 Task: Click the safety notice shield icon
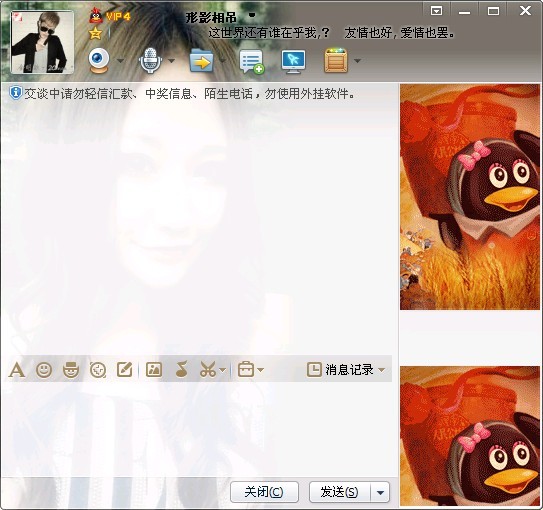point(15,93)
